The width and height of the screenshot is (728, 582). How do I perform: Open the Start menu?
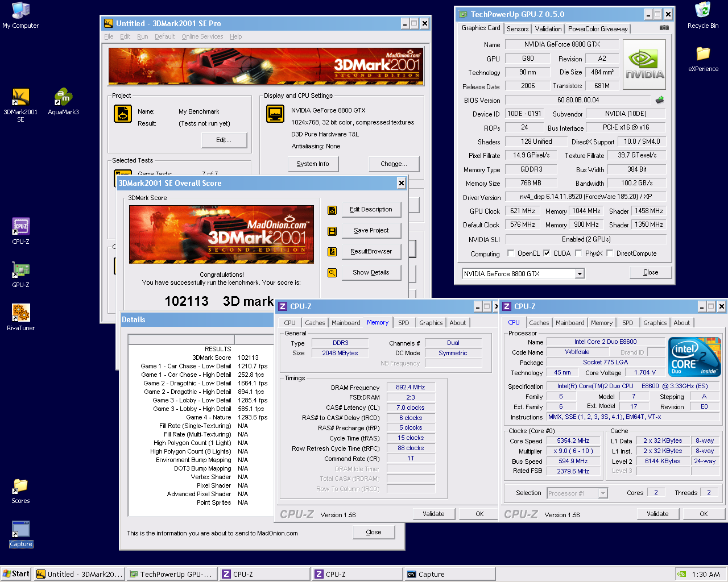[x=16, y=574]
